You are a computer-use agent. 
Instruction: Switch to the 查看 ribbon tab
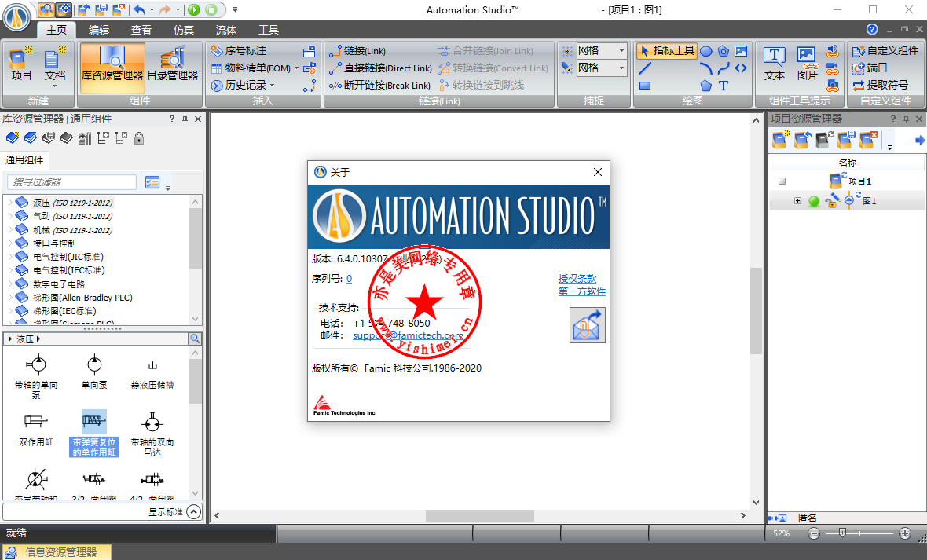pyautogui.click(x=141, y=30)
